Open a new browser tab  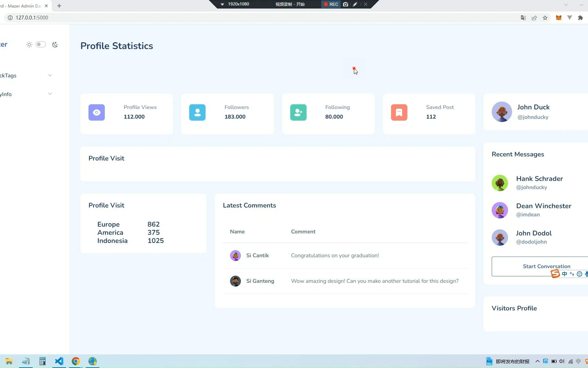point(59,6)
